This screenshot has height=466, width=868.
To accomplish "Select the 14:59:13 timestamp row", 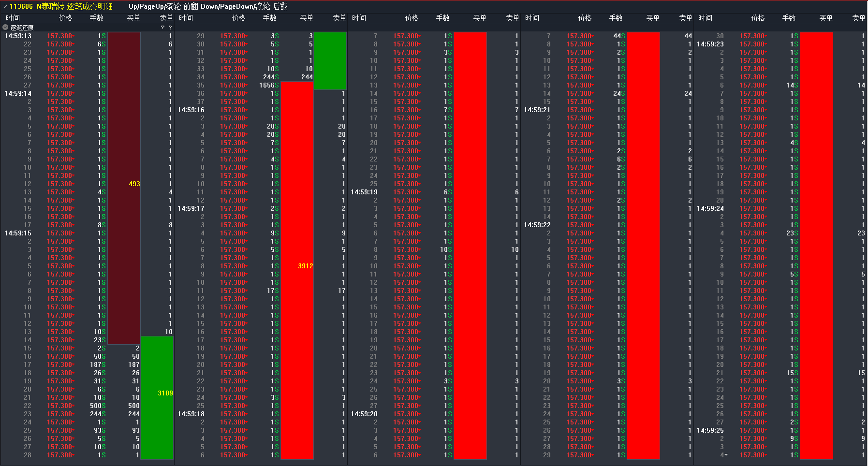I will [x=87, y=36].
